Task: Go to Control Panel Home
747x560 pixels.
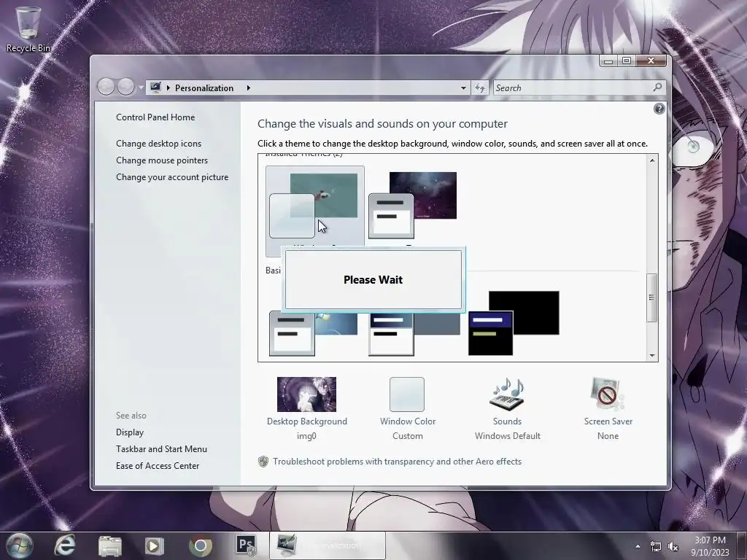Action: coord(155,117)
